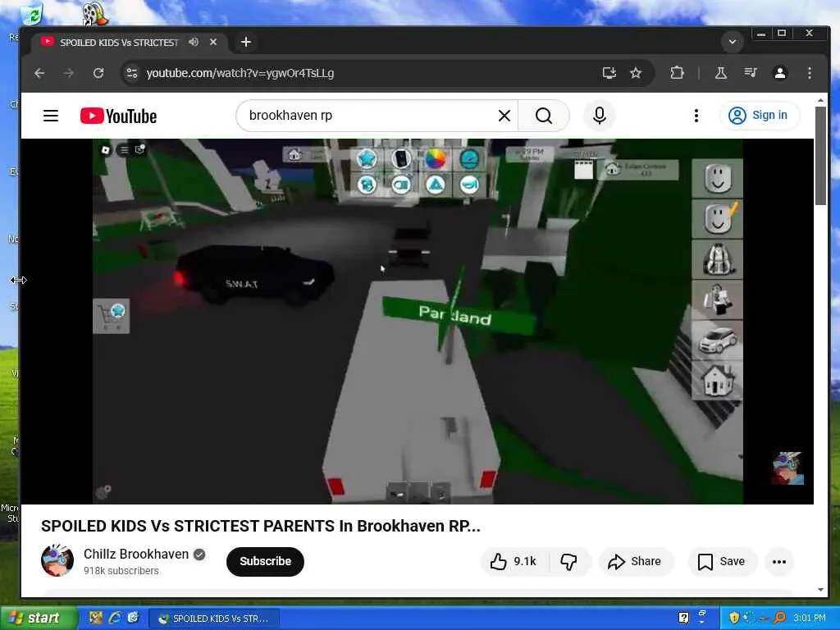Start voice search with the microphone
Screen dimensions: 840x630
point(600,116)
